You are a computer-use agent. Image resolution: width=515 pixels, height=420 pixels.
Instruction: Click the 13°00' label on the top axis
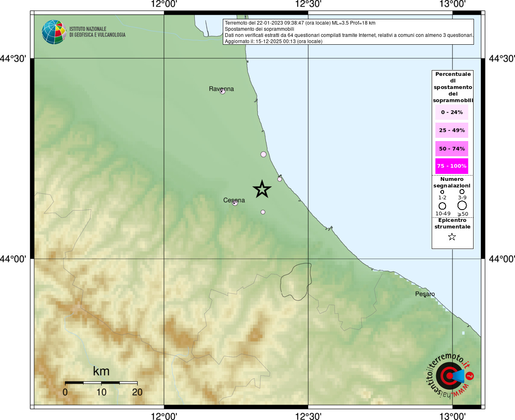(453, 4)
